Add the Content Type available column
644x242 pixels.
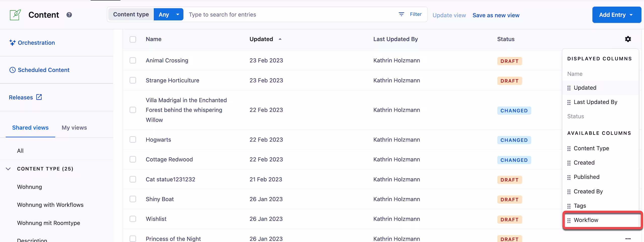(600, 148)
